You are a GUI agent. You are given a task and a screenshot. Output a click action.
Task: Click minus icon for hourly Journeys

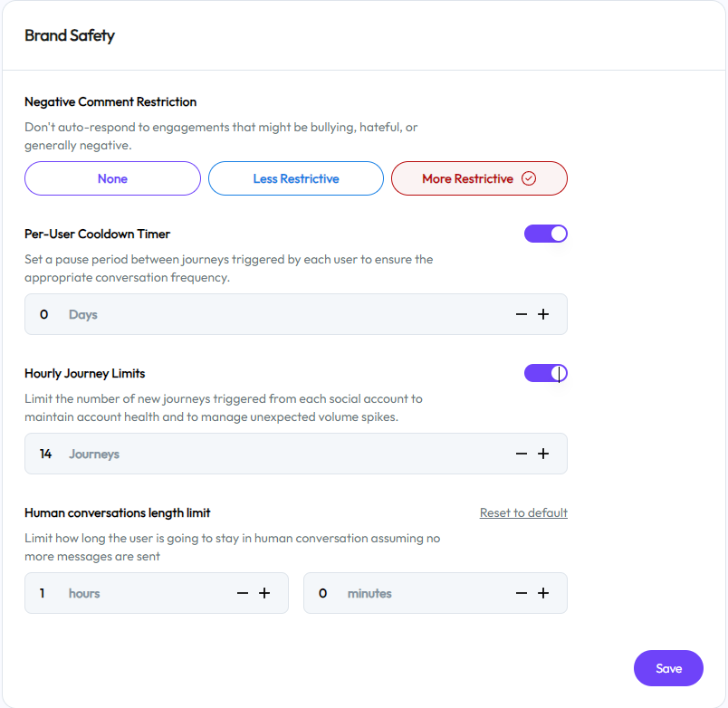click(522, 454)
